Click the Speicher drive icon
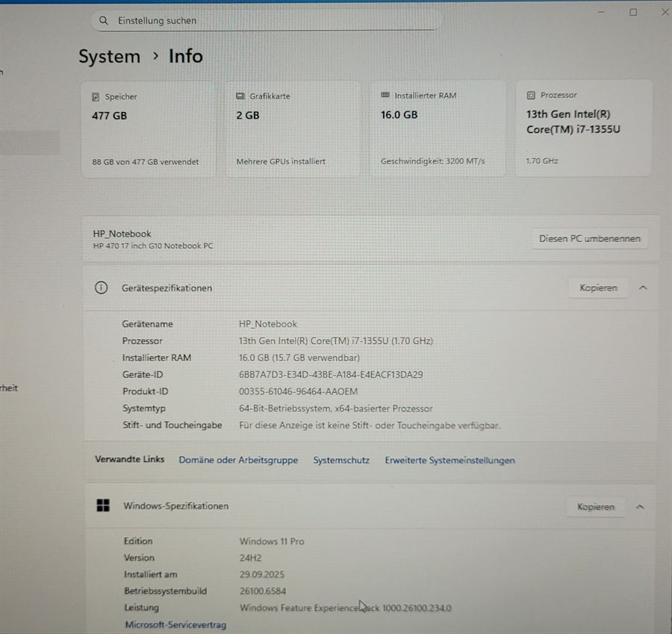Image resolution: width=672 pixels, height=634 pixels. [x=96, y=97]
